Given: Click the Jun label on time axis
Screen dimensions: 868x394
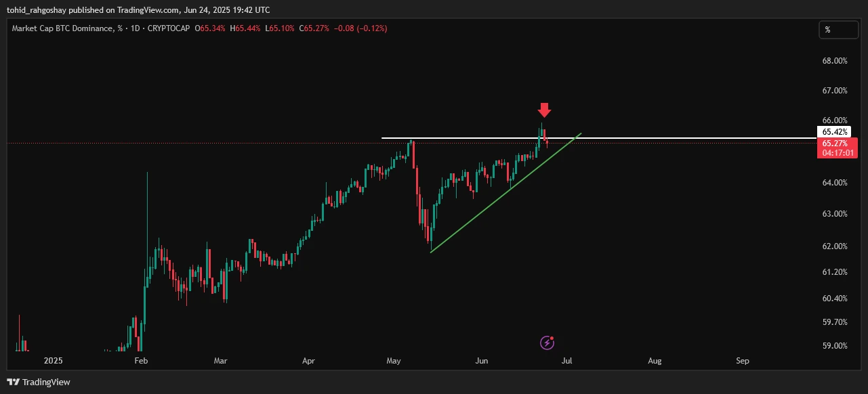Looking at the screenshot, I should [x=481, y=361].
